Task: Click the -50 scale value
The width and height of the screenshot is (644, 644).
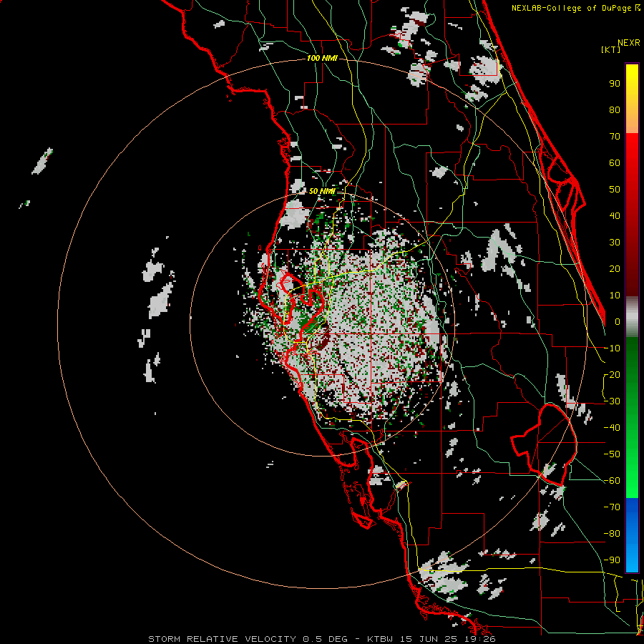Action: 612,454
